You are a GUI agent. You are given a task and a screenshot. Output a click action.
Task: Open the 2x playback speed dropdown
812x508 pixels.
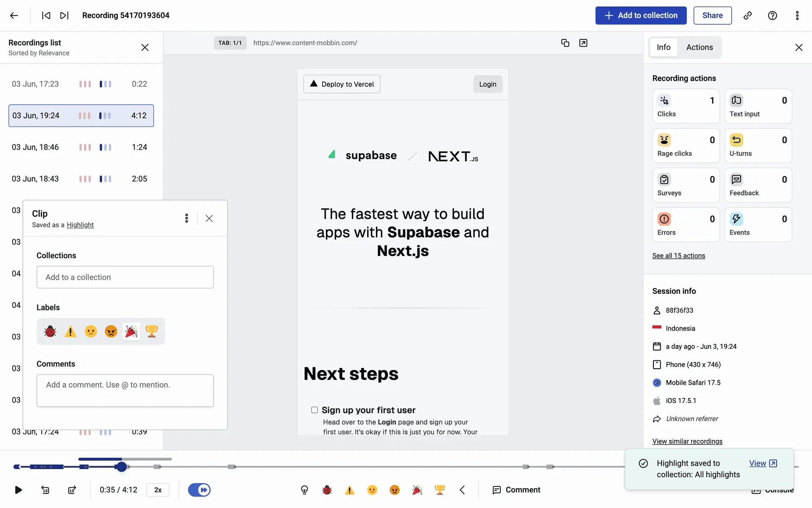click(x=158, y=490)
